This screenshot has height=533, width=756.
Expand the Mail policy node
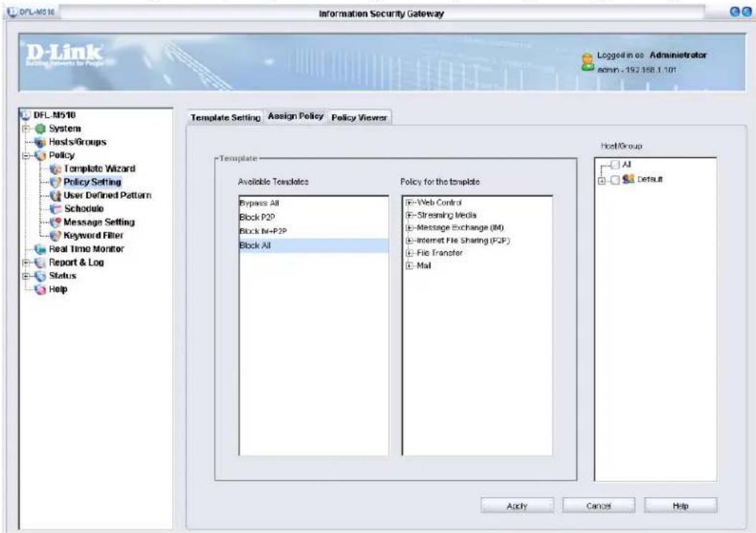coord(410,265)
